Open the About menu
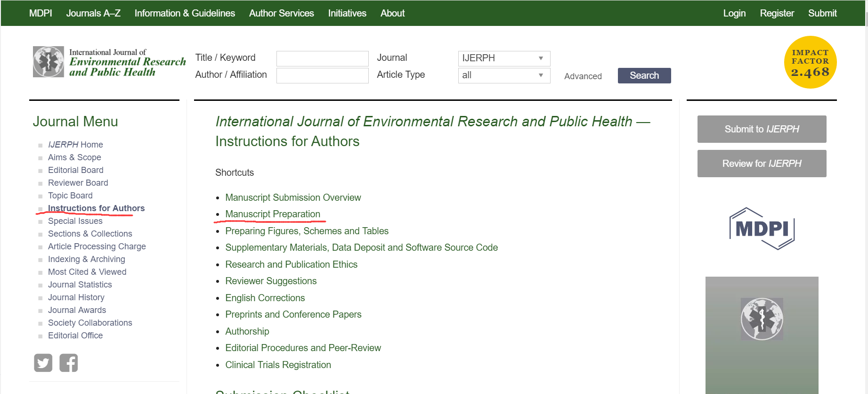The image size is (868, 394). coord(393,13)
